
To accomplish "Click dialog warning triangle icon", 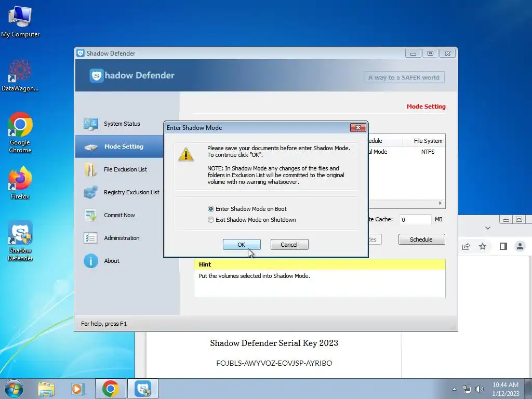I will point(186,154).
